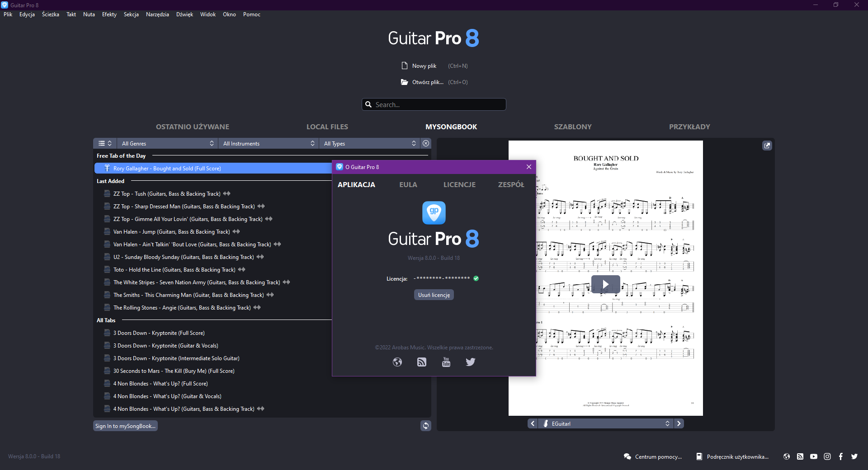Expand the All Types dropdown
Viewport: 868px width, 470px height.
pos(369,143)
